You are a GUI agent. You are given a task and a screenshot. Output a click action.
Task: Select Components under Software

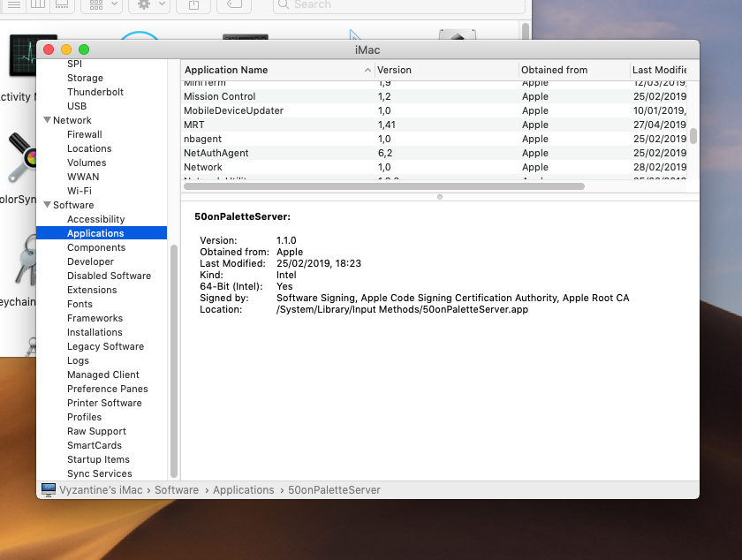tap(96, 247)
